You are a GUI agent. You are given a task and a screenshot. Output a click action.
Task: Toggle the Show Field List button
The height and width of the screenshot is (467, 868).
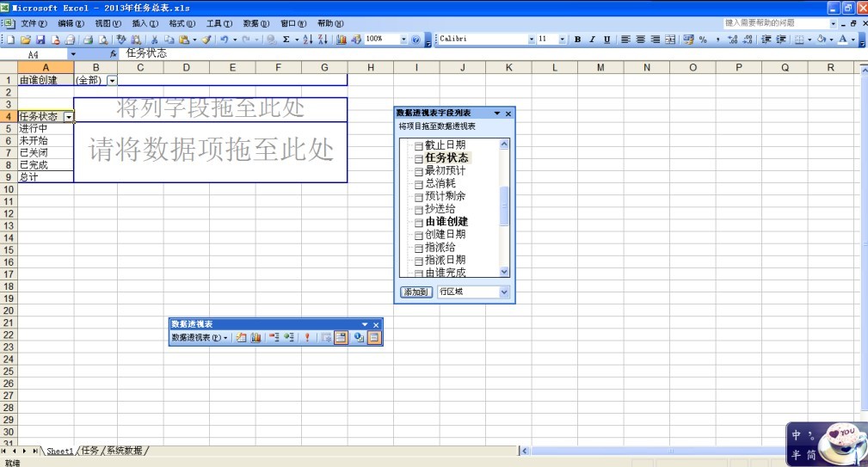[374, 338]
